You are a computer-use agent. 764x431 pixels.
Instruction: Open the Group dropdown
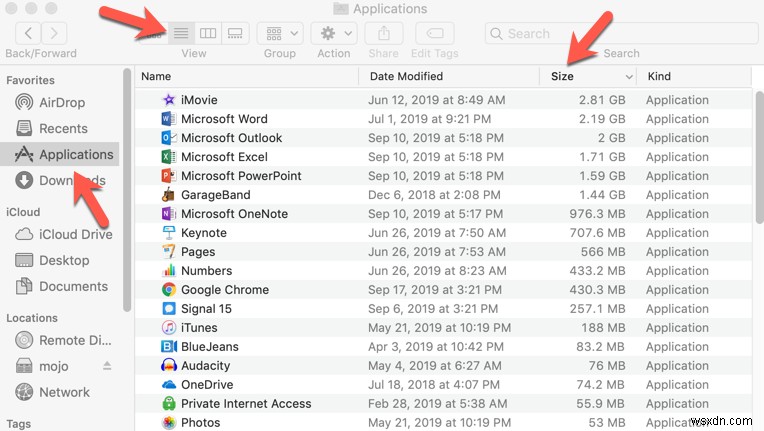pos(280,33)
